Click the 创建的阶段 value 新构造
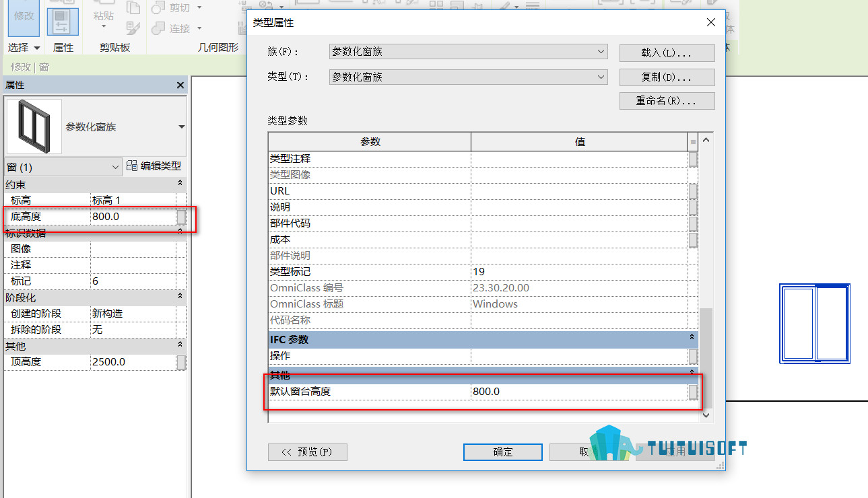The width and height of the screenshot is (868, 498). click(x=133, y=314)
